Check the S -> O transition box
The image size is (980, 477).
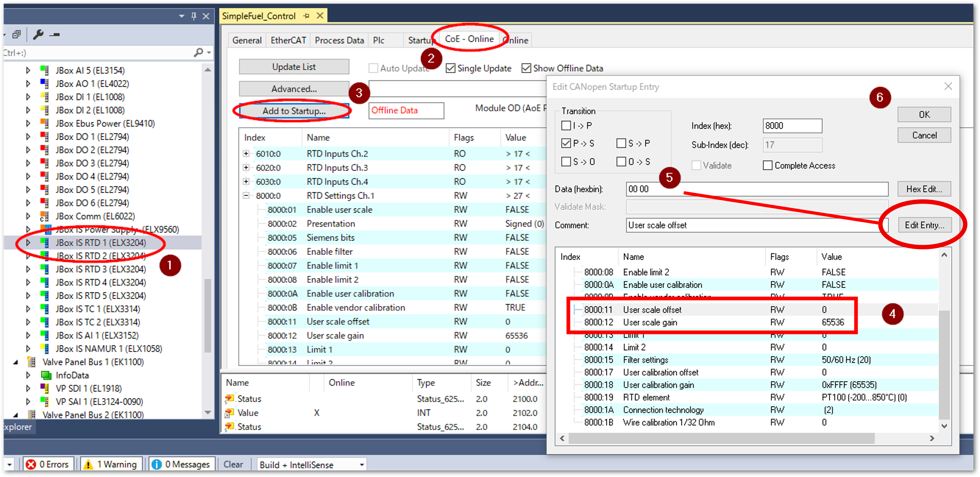[x=566, y=162]
